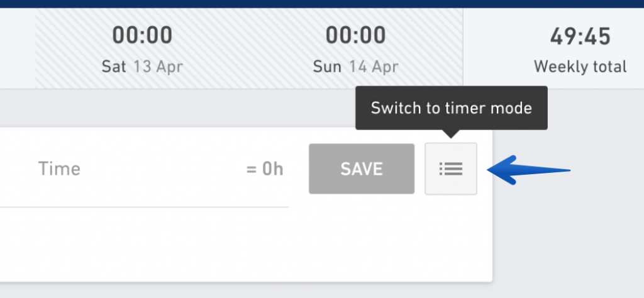The image size is (644, 298).
Task: Select Saturday's 00:00 time total
Action: (x=142, y=35)
